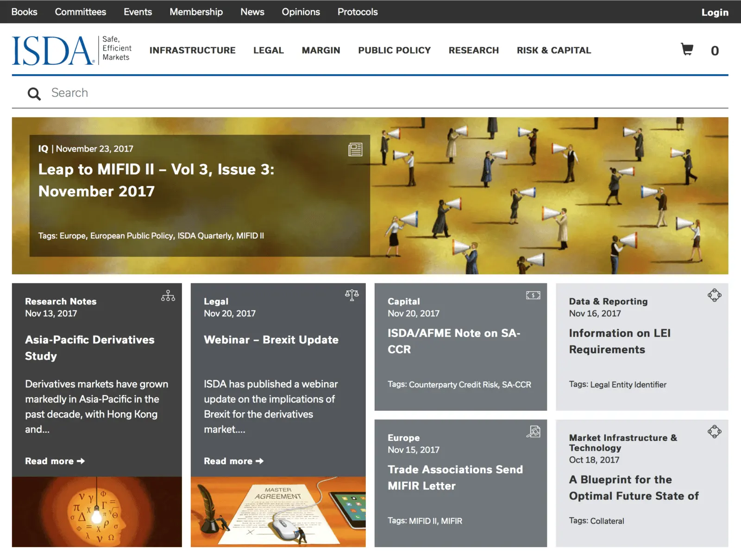Click the scales icon on Legal card
Viewport: 741px width, 560px height.
click(x=352, y=295)
